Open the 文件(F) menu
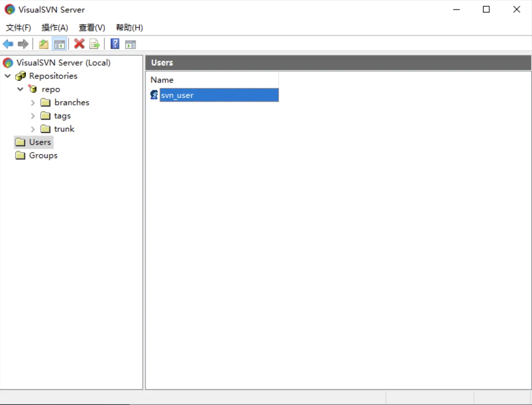 18,28
